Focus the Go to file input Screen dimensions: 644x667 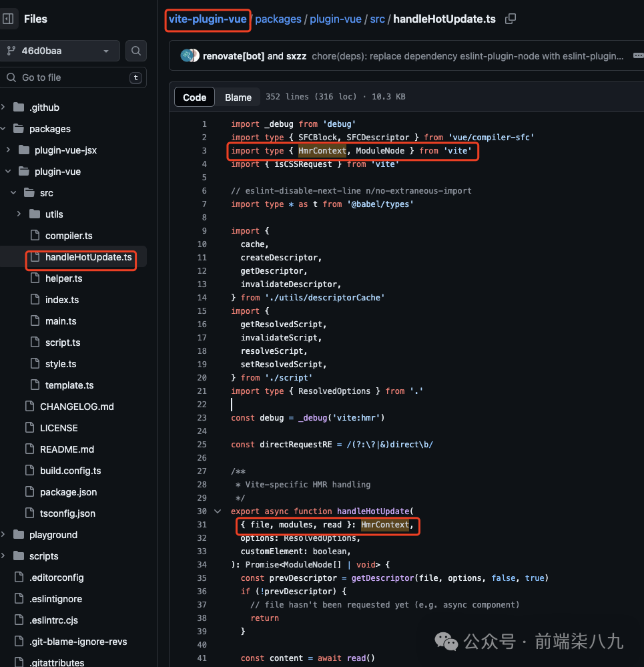coord(73,77)
